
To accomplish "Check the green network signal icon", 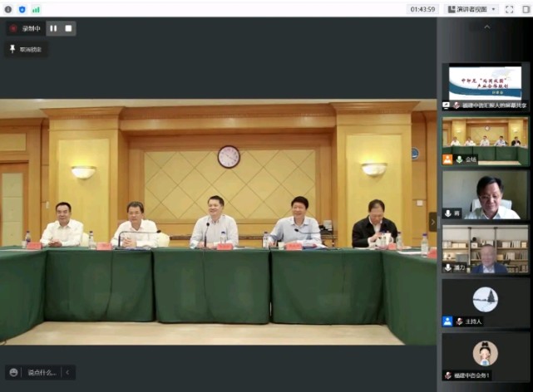I will click(36, 9).
